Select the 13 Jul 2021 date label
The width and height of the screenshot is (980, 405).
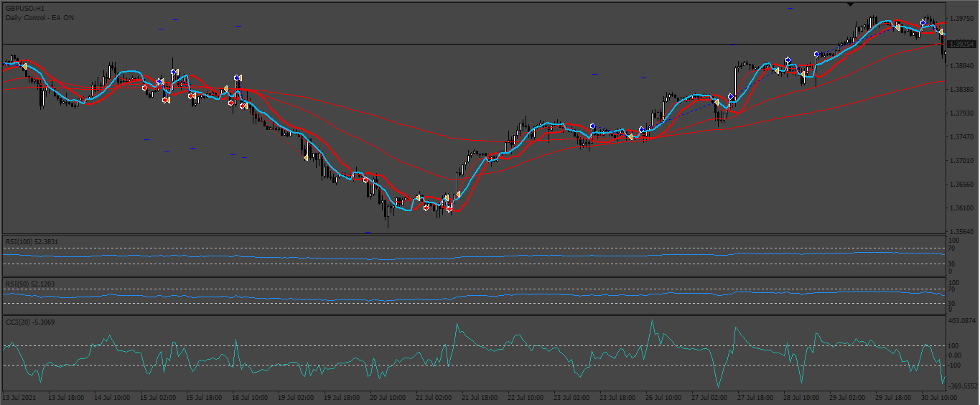(19, 397)
